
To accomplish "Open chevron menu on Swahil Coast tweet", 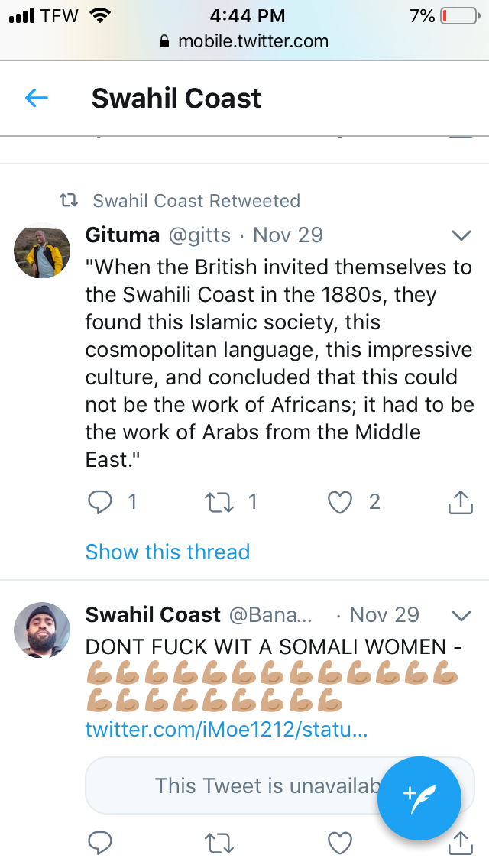I will pyautogui.click(x=461, y=615).
